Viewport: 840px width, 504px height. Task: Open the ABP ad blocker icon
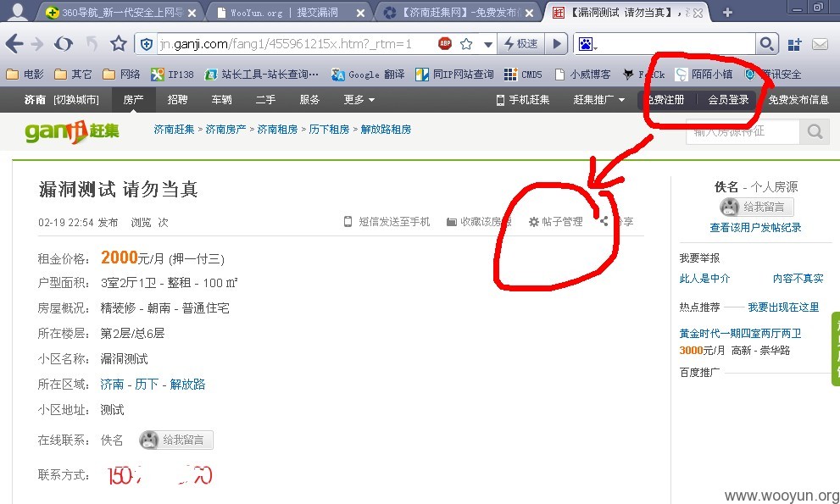tap(445, 43)
